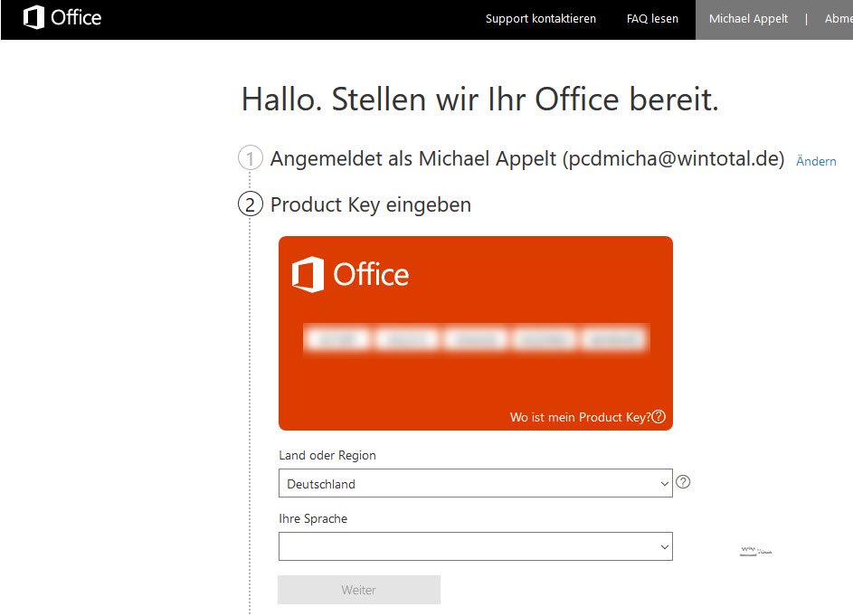Click the partially visible Abmelden link
The height and width of the screenshot is (616, 853).
838,19
